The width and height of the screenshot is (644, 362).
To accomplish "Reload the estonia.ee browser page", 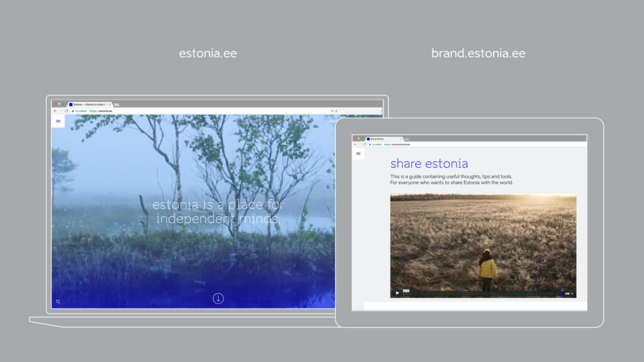I will 66,111.
